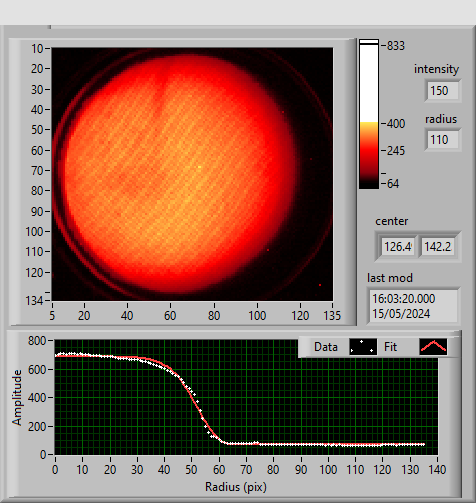The image size is (476, 503).
Task: Click the color ramp top slider marker
Action: tap(369, 42)
